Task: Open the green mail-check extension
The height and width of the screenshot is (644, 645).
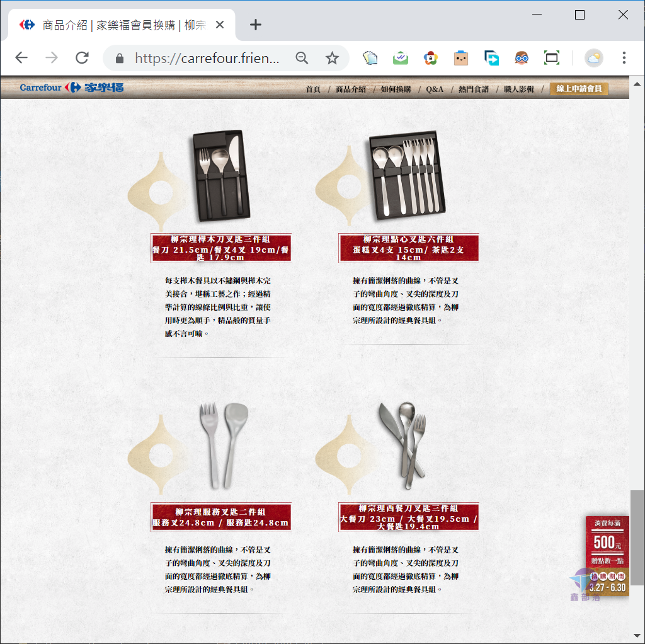Action: pos(400,58)
